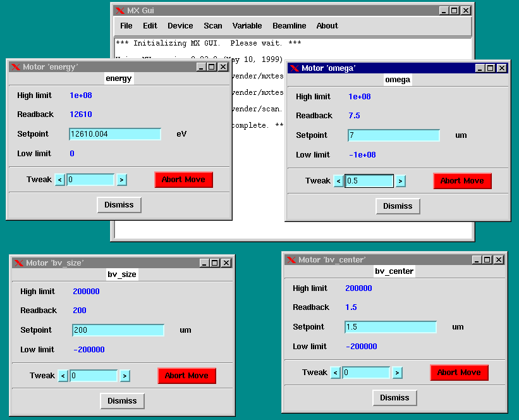
Task: Hit the bv_center tweak left arrow
Action: coord(336,373)
